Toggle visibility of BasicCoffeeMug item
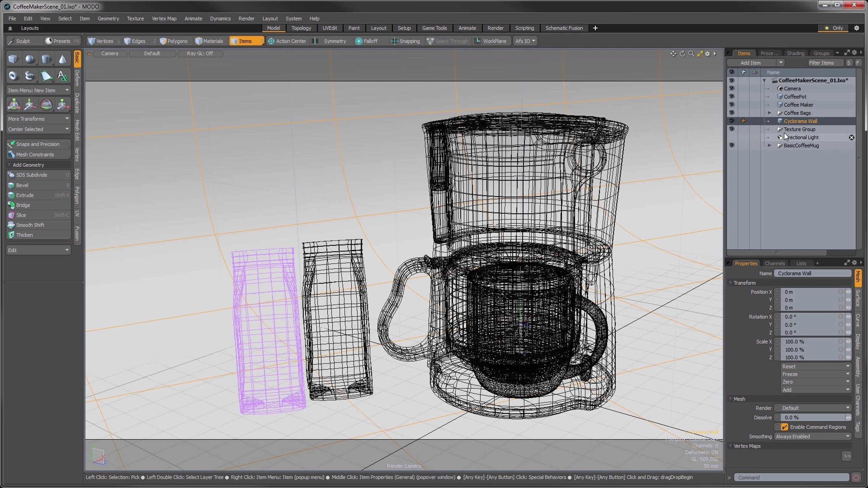Viewport: 868px width, 488px height. point(731,145)
